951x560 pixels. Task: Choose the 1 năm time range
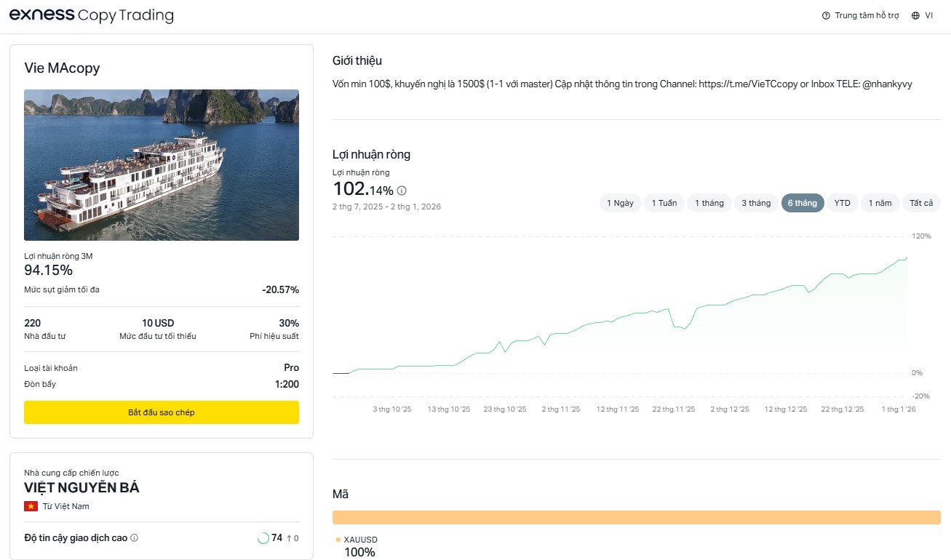tap(880, 203)
